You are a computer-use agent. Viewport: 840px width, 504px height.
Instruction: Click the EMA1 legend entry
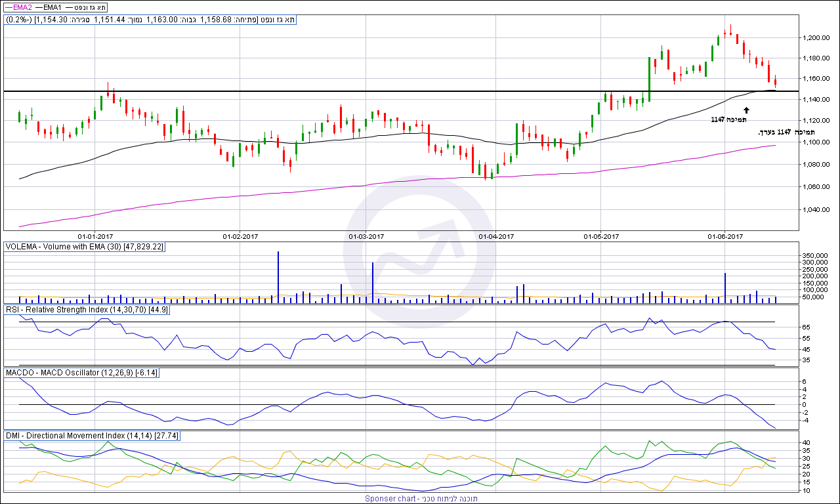[49, 7]
